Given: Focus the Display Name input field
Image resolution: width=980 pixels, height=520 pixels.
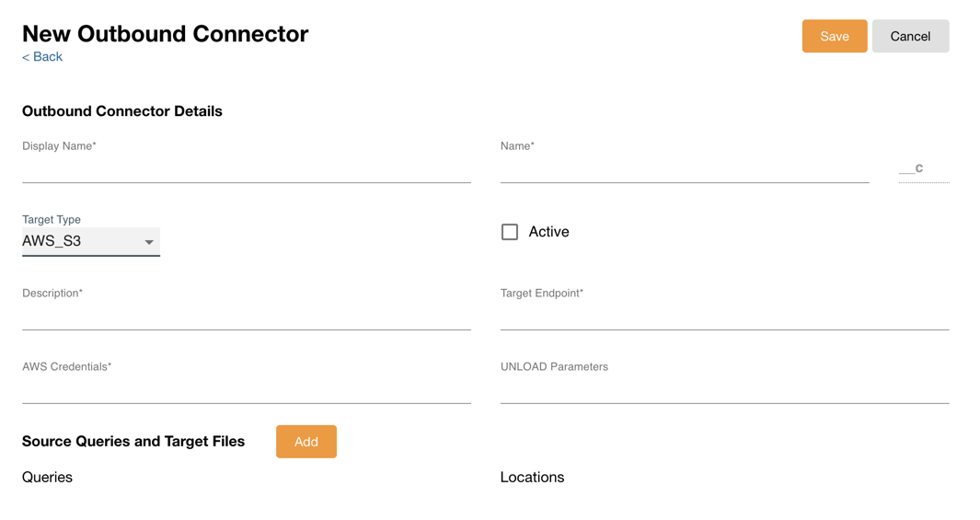Looking at the screenshot, I should (x=246, y=170).
